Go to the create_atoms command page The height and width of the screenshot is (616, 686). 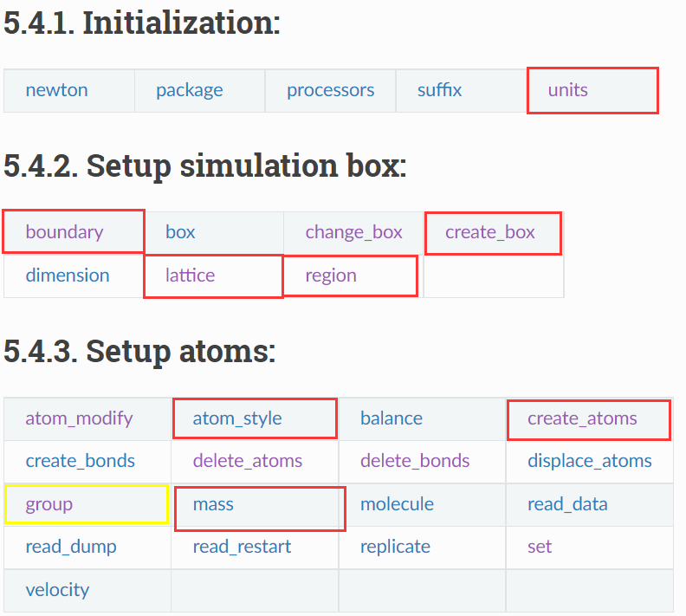(582, 418)
